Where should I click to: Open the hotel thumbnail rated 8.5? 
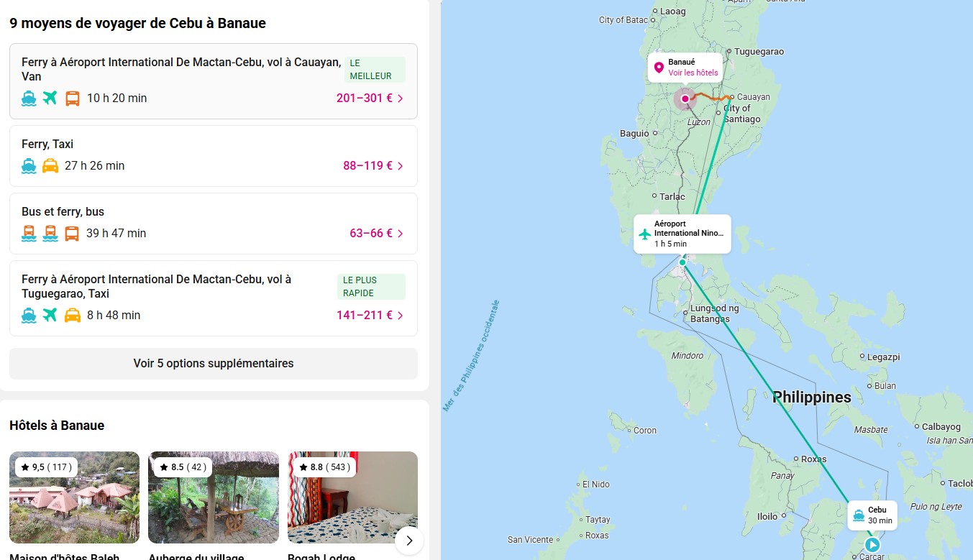pos(214,497)
